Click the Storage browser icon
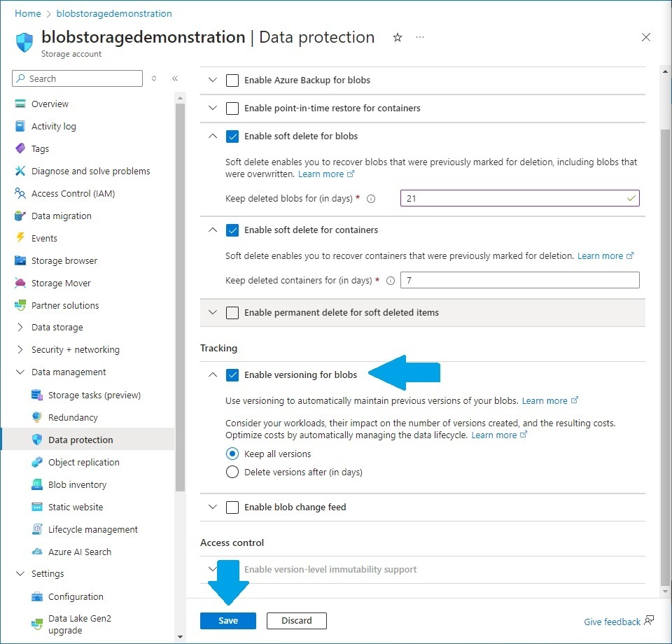The height and width of the screenshot is (644, 672). click(20, 260)
